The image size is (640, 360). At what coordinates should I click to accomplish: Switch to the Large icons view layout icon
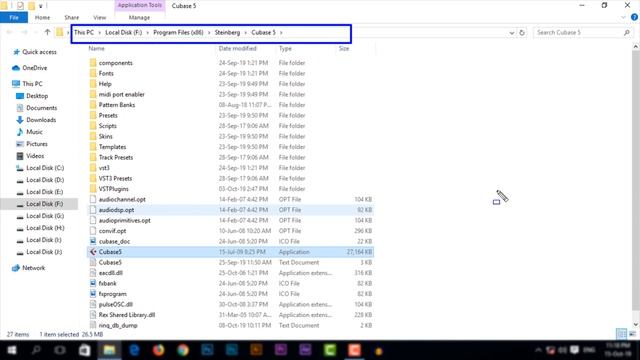coord(632,334)
